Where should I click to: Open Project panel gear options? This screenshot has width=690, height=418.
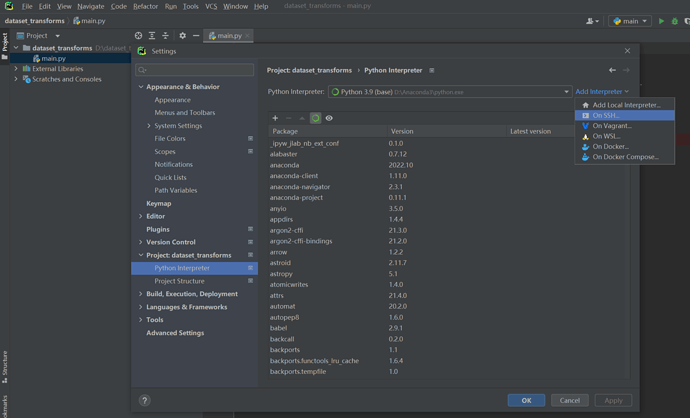(x=182, y=36)
